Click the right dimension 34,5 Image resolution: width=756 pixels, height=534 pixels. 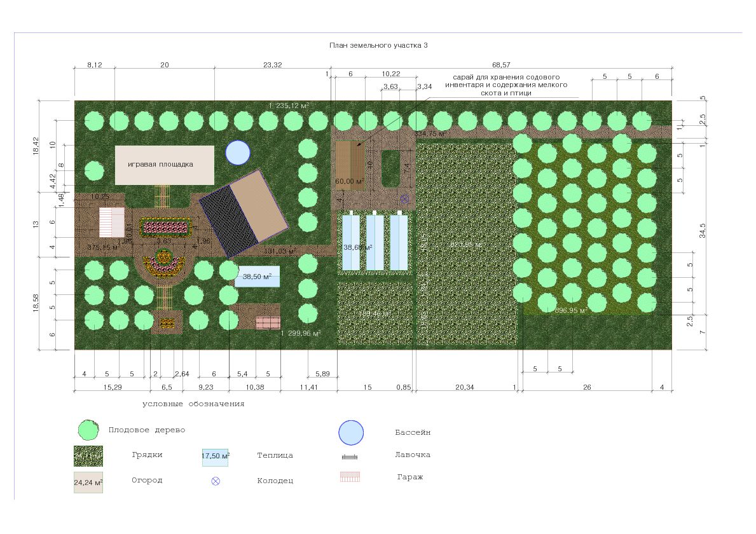point(703,230)
